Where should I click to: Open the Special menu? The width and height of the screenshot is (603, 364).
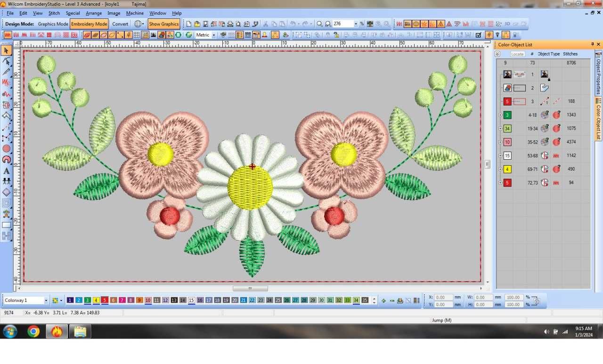pos(73,13)
